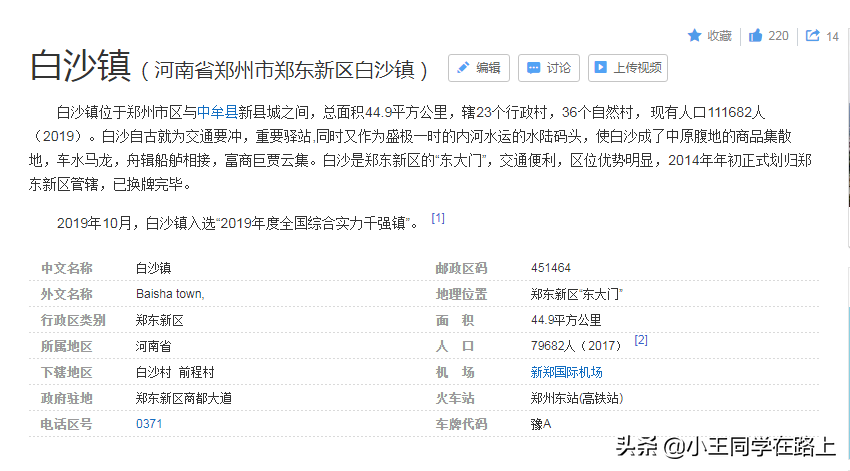Click the 车牌代码 label

point(461,424)
